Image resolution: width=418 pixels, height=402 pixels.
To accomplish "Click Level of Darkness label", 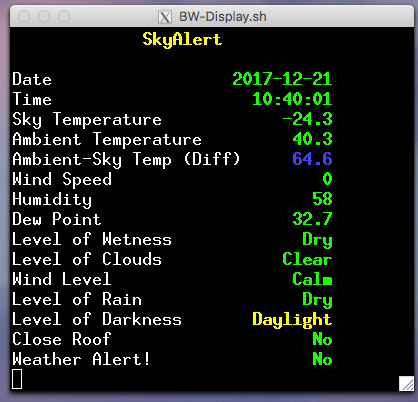I will pos(97,319).
